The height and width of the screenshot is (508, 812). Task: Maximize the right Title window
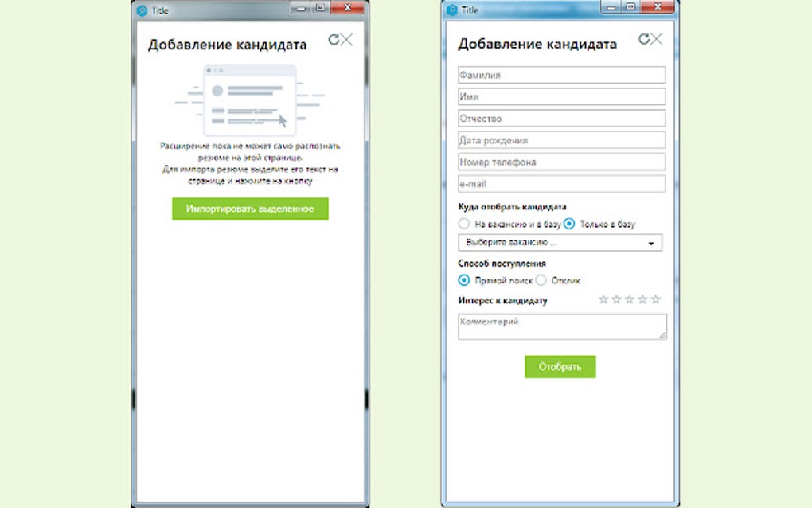coord(630,7)
